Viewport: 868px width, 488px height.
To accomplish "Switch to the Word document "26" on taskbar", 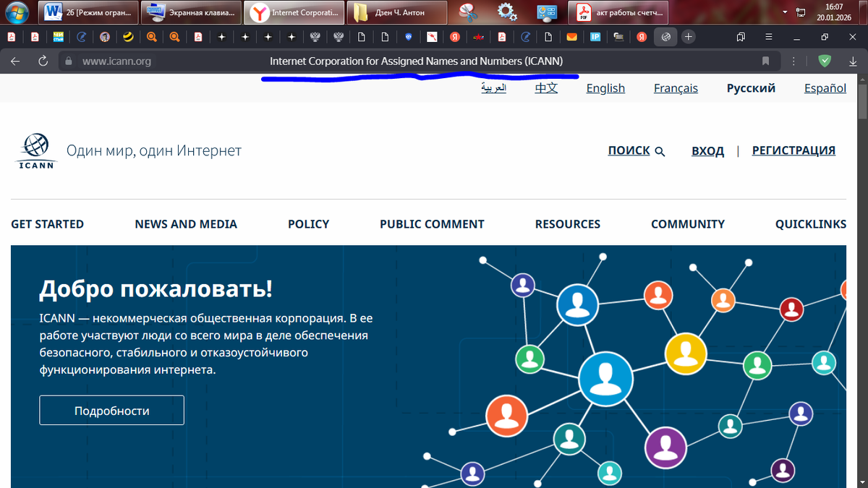I will tap(88, 12).
